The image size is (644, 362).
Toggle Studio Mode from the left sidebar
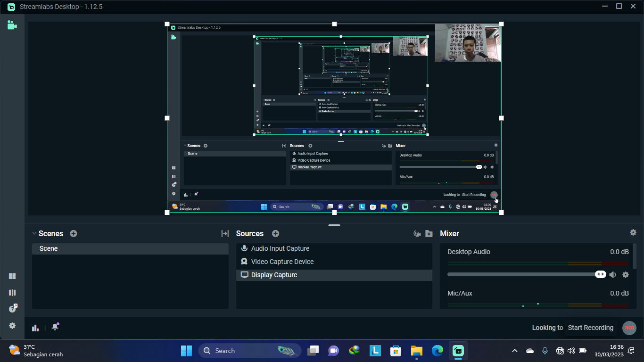(12, 293)
